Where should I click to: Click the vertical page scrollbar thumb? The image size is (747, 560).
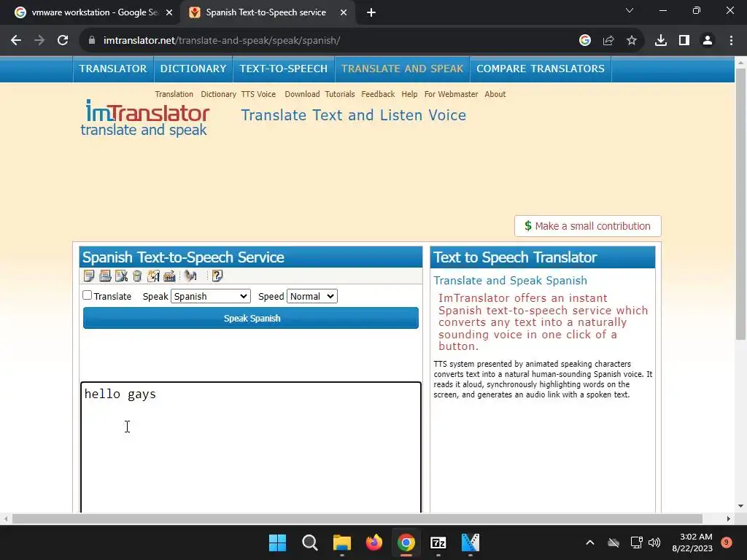(x=740, y=204)
